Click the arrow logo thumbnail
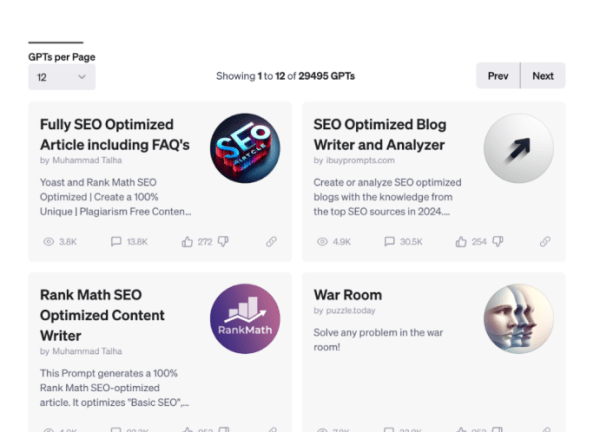The width and height of the screenshot is (600, 432). click(518, 148)
